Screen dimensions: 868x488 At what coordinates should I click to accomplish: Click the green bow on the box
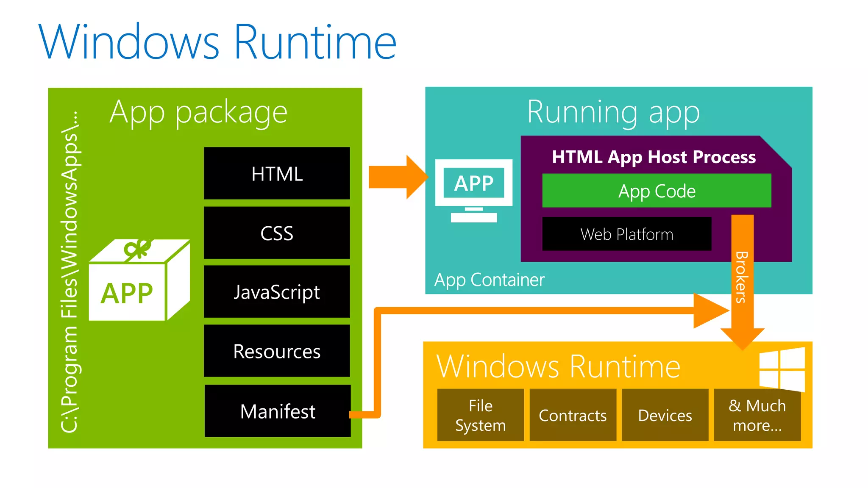click(137, 249)
